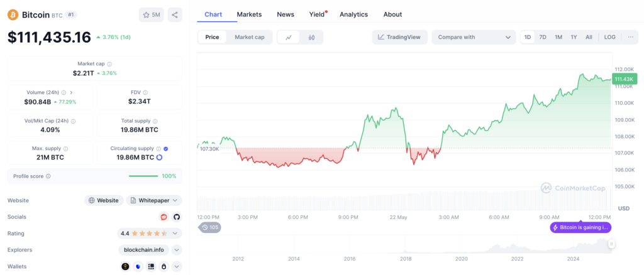Open the Reddit social icon

click(164, 217)
